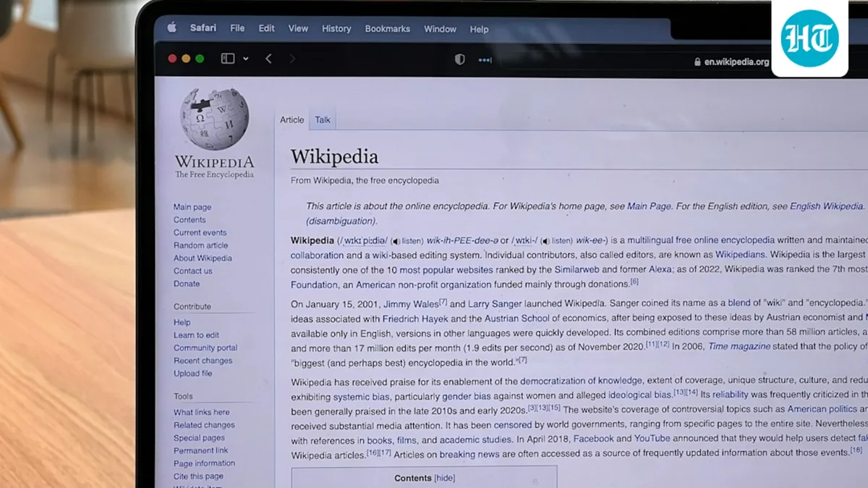Go forward with the forward arrow
Image resolution: width=868 pixels, height=488 pixels.
[292, 59]
